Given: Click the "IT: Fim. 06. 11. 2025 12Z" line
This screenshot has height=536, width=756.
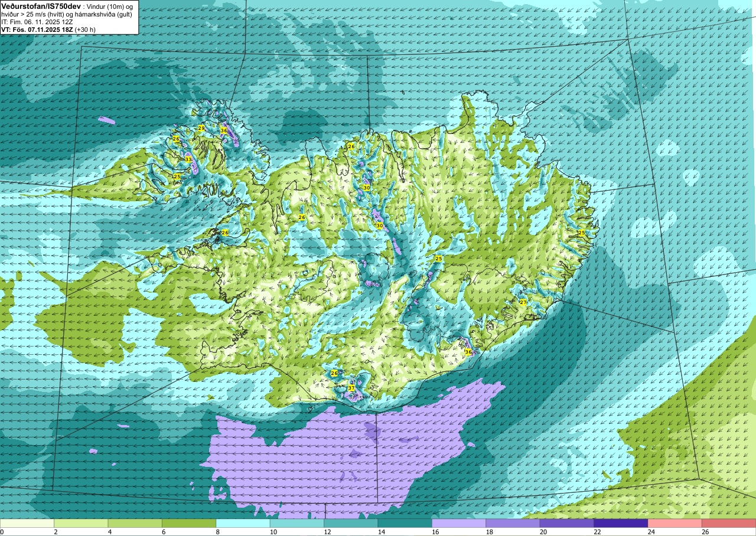Looking at the screenshot, I should click(37, 21).
